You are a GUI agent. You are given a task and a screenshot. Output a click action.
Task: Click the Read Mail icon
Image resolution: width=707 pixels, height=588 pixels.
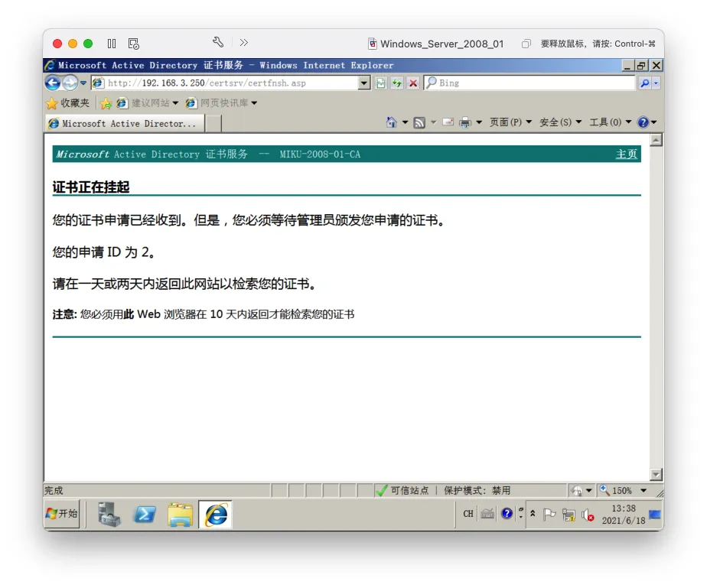pos(448,122)
